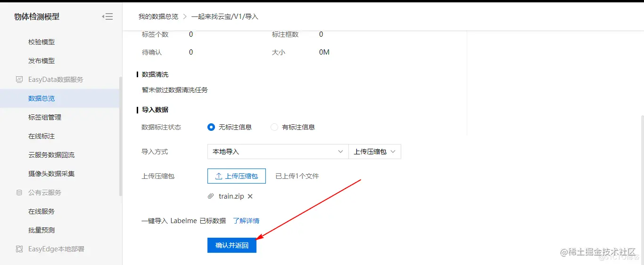This screenshot has height=265, width=644.
Task: Click the EasyData数据服务 chart icon
Action: click(x=19, y=80)
